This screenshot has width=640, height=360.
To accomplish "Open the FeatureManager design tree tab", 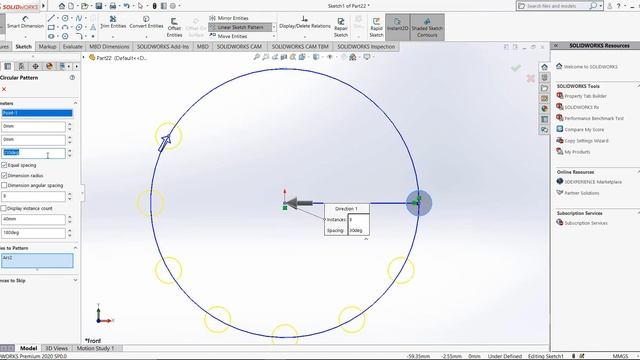I will [x=8, y=66].
